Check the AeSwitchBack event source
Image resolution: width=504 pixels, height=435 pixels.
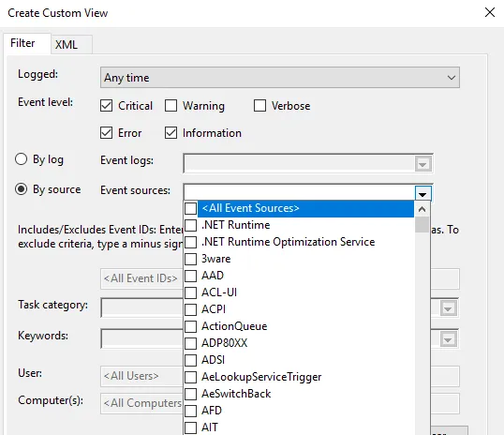(x=190, y=394)
